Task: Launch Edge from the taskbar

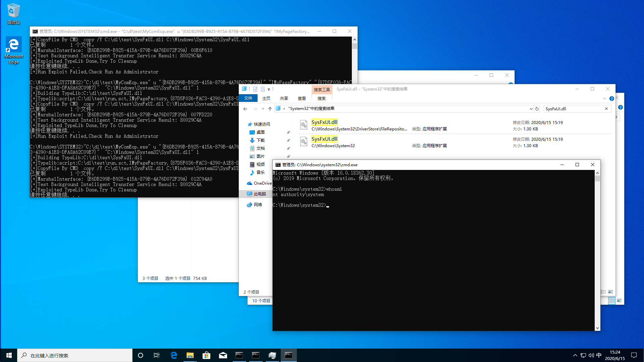Action: tap(174, 355)
